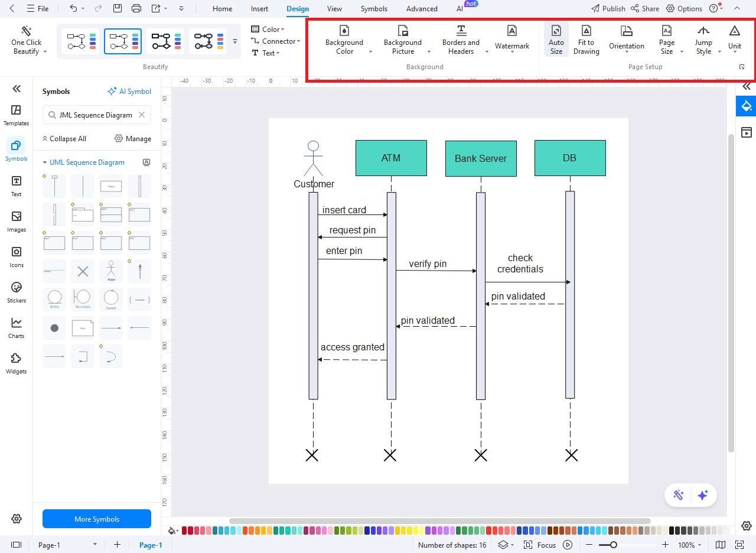This screenshot has height=553, width=756.
Task: Collapse the left sidebar with double chevron
Action: point(17,89)
